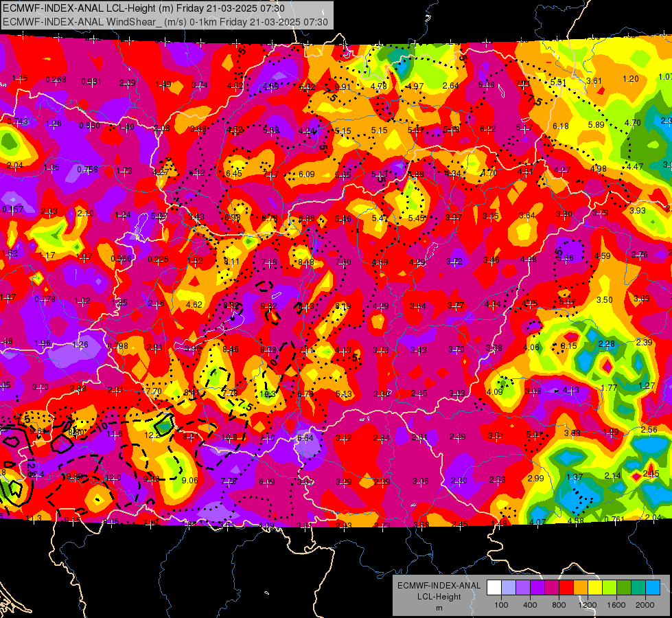The width and height of the screenshot is (672, 618).
Task: Pick the magenta-pink legend swatch
Action: pos(552,587)
